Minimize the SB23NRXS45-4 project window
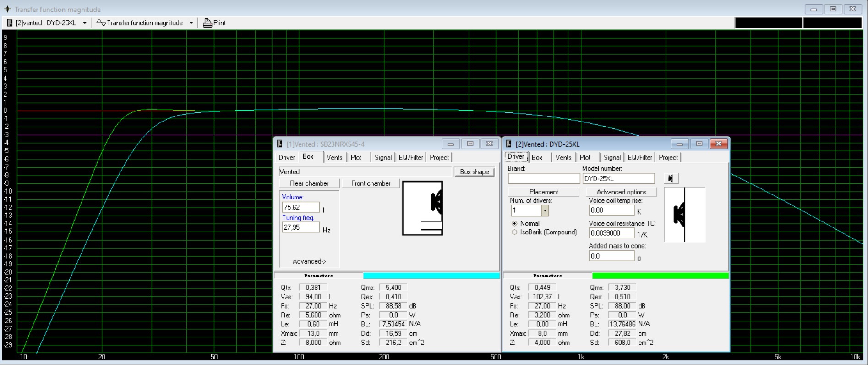 coord(451,144)
